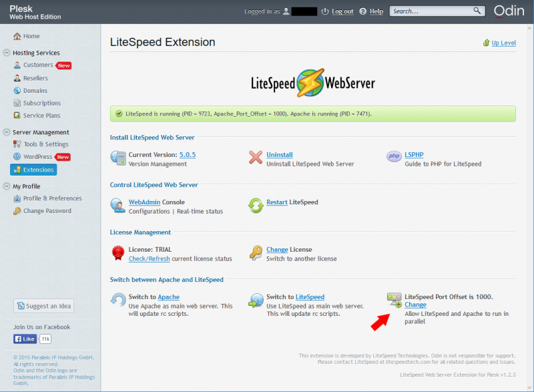Click the Tools & Settings wrench icon
Screen dimensions: 534x392
(17, 144)
